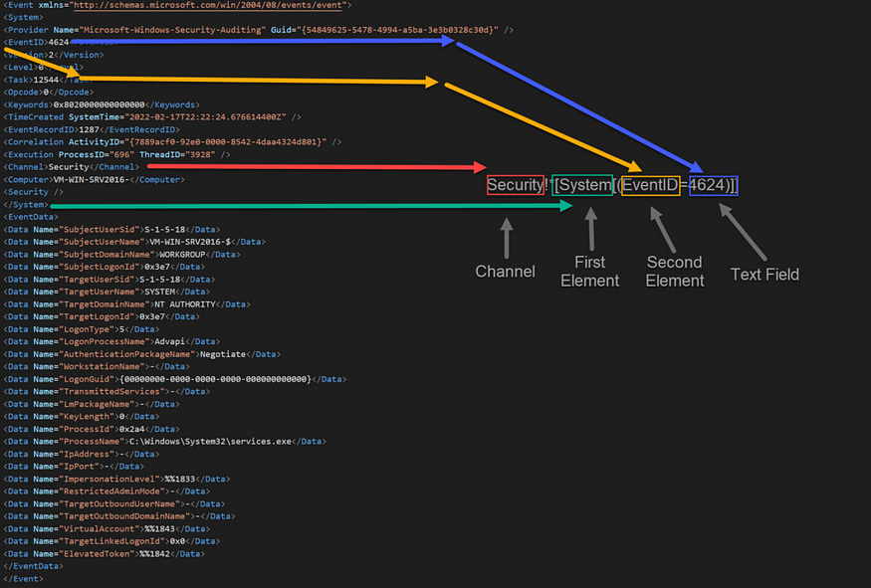Click AuthenticationPackageName value Negotiate

[223, 354]
